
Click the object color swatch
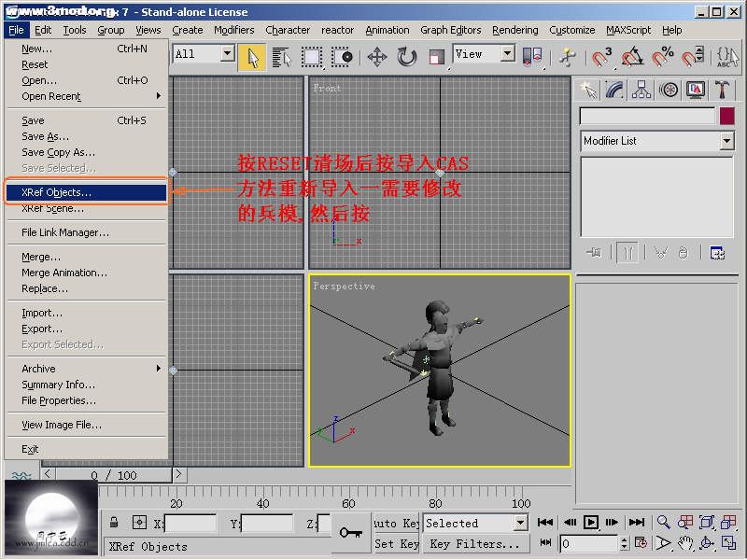(726, 117)
